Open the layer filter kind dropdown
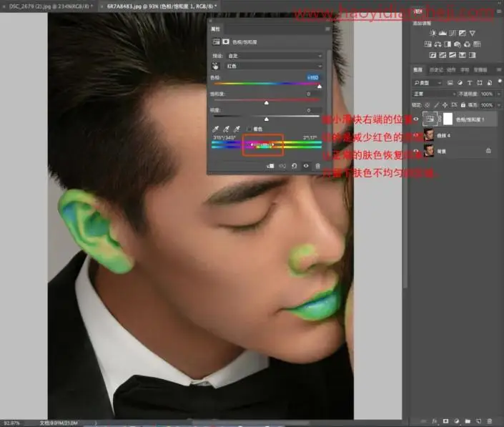This screenshot has height=427, width=504. [x=428, y=83]
